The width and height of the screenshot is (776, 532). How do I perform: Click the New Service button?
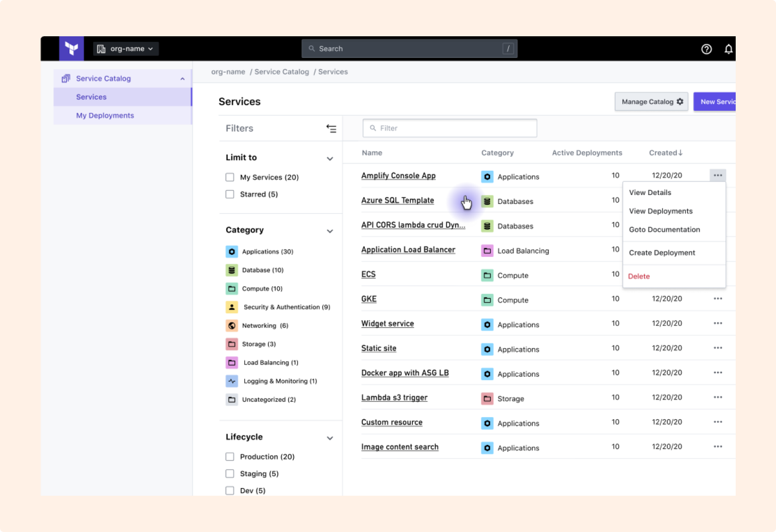pyautogui.click(x=715, y=102)
